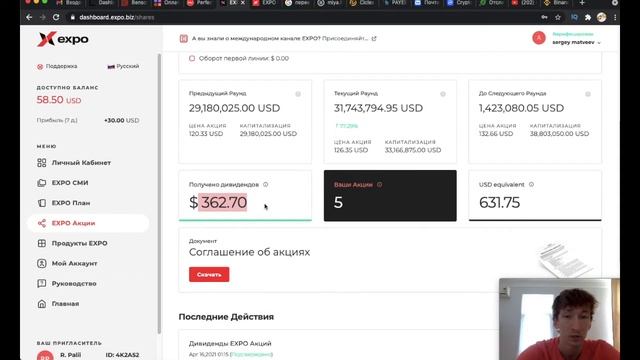The width and height of the screenshot is (640, 360).
Task: Close the active EXPO tab
Action: tap(242, 3)
